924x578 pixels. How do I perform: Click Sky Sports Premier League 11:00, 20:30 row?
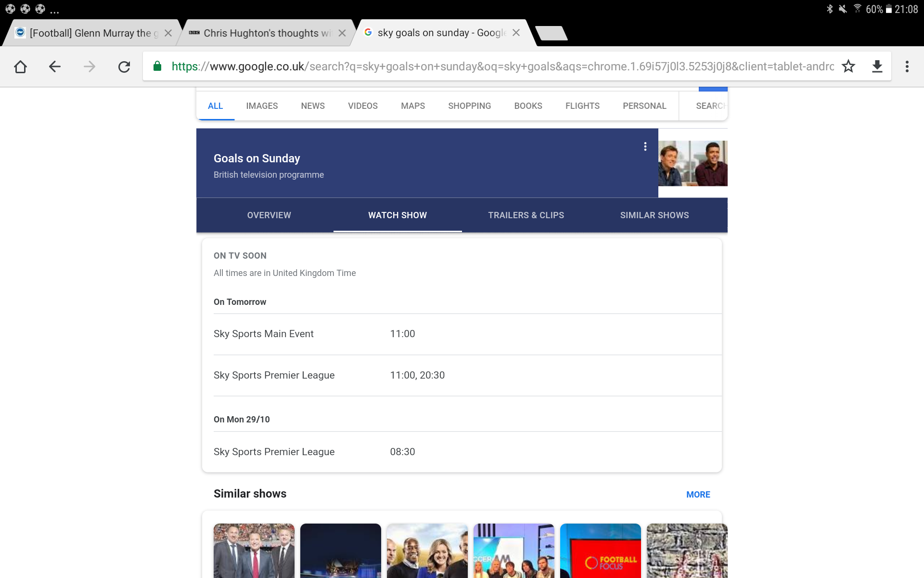pyautogui.click(x=467, y=376)
